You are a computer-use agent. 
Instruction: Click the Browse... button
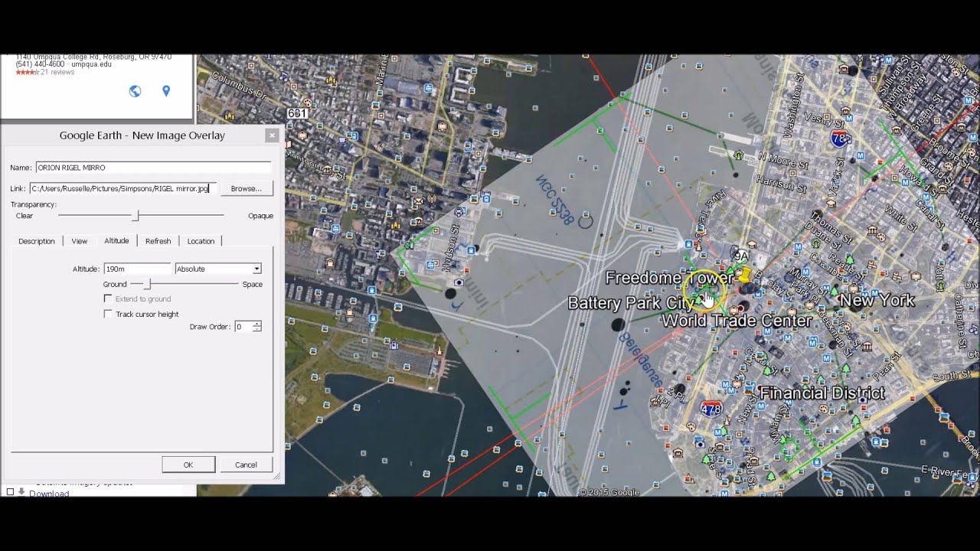click(x=247, y=188)
